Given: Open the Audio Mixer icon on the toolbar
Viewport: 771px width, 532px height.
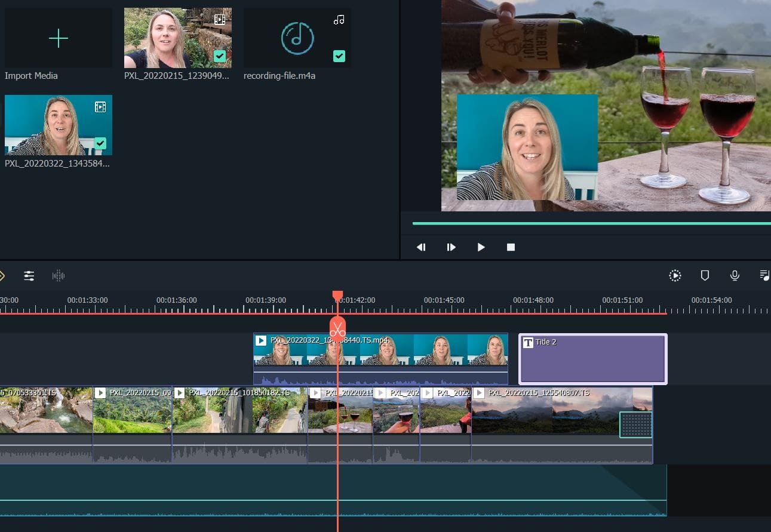Looking at the screenshot, I should tap(764, 275).
